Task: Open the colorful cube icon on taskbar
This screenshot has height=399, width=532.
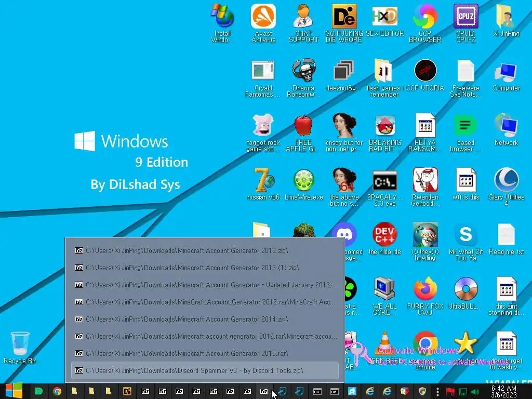Action: [404, 391]
